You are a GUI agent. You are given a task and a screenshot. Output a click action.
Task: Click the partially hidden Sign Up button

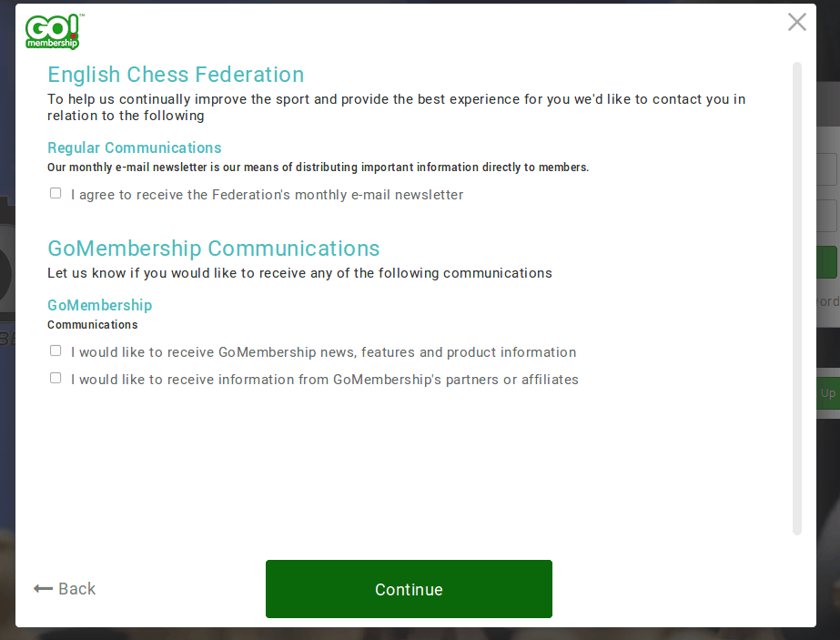tap(828, 393)
